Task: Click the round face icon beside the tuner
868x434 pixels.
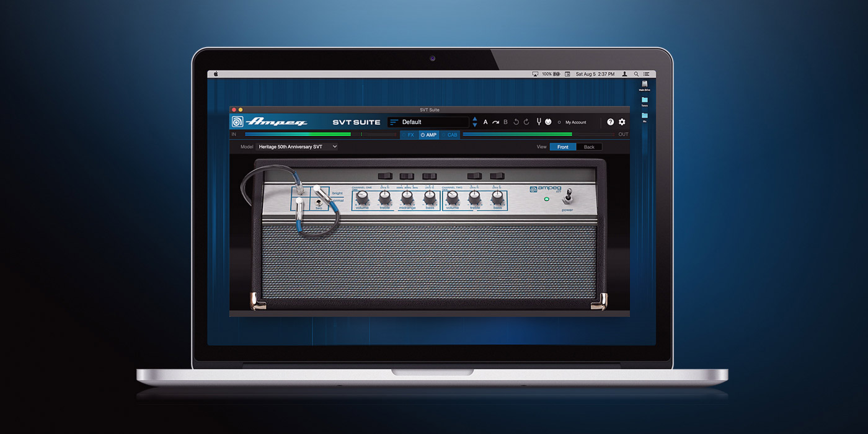Action: [548, 122]
